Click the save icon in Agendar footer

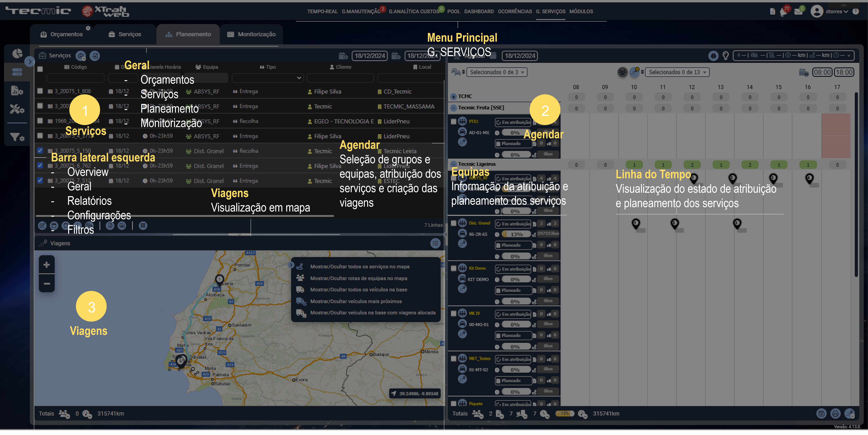click(821, 413)
